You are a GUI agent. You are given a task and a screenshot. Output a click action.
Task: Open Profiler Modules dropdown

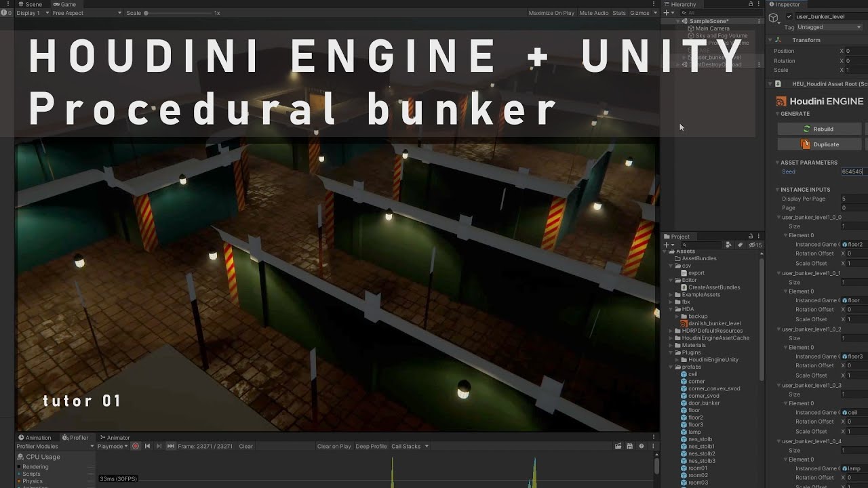point(56,446)
